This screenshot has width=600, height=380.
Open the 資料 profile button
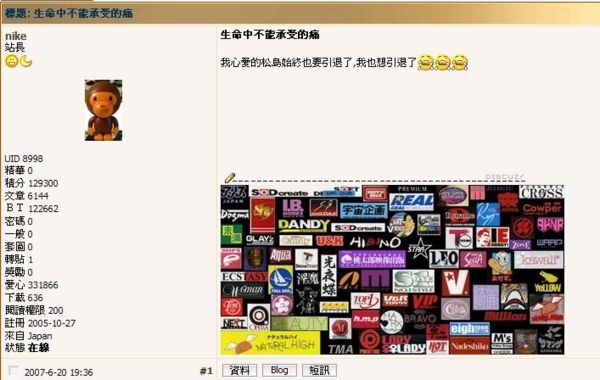tap(240, 370)
